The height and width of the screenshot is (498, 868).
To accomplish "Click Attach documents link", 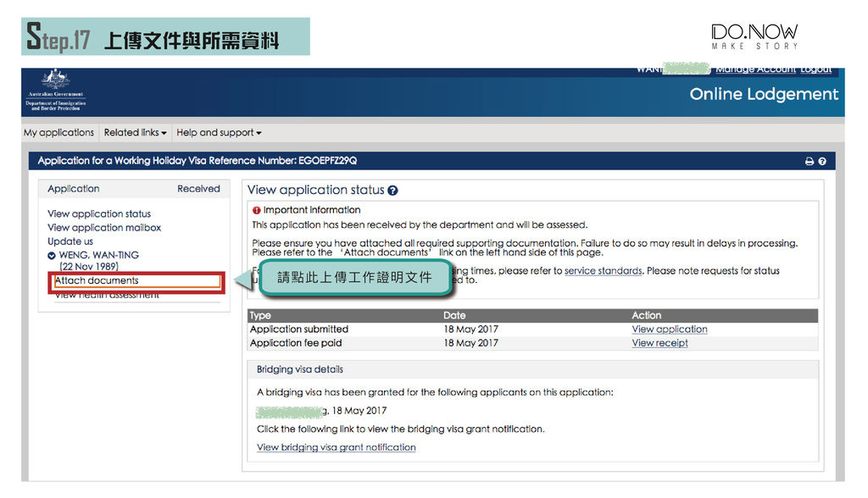I will click(x=97, y=280).
